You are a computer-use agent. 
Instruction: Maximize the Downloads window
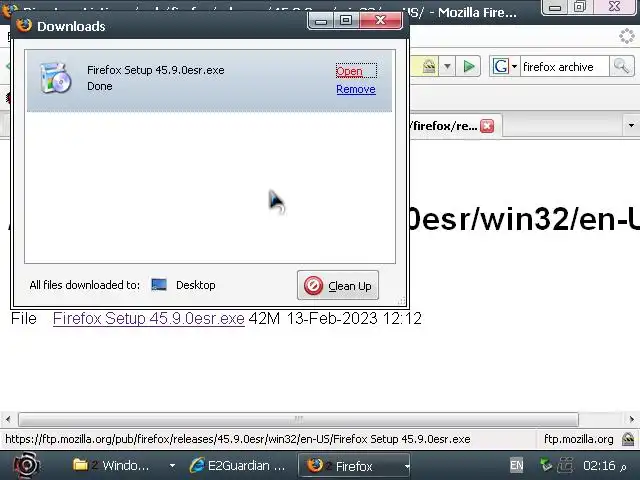pos(346,20)
